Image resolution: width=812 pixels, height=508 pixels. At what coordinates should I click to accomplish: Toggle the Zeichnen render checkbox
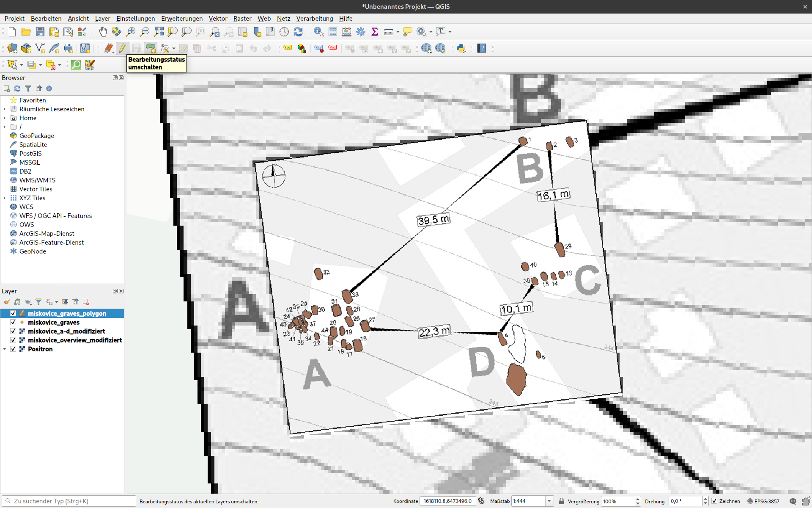click(x=714, y=501)
